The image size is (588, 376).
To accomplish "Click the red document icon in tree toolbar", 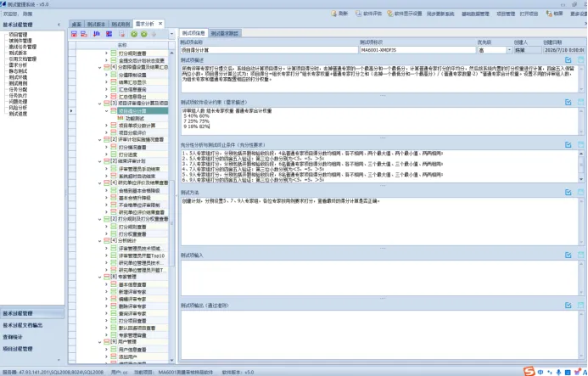I will pos(122,34).
